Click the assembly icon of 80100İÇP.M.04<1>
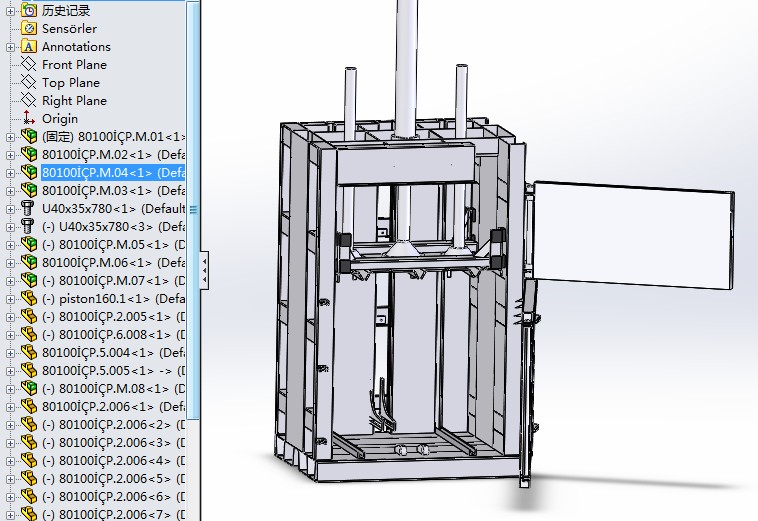 tap(29, 173)
